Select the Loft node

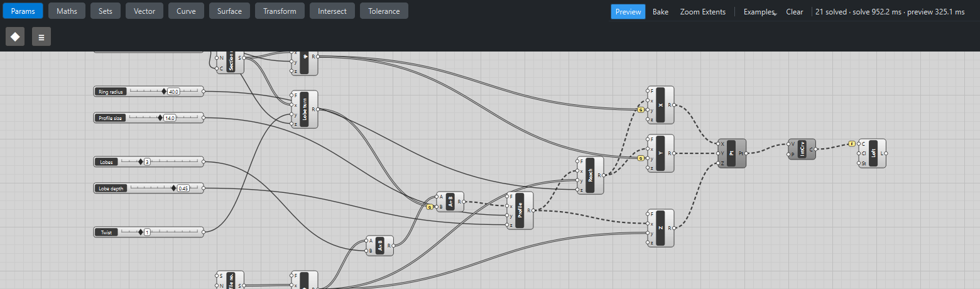[873, 153]
